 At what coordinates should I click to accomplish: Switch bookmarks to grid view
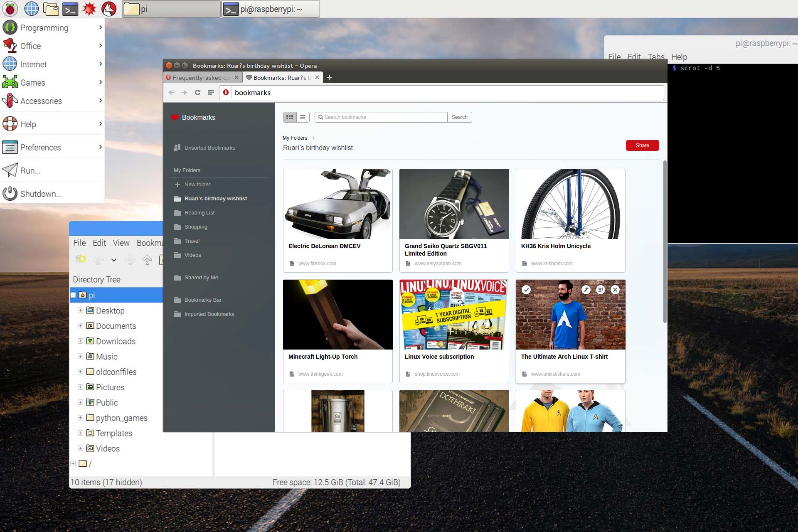pos(290,117)
